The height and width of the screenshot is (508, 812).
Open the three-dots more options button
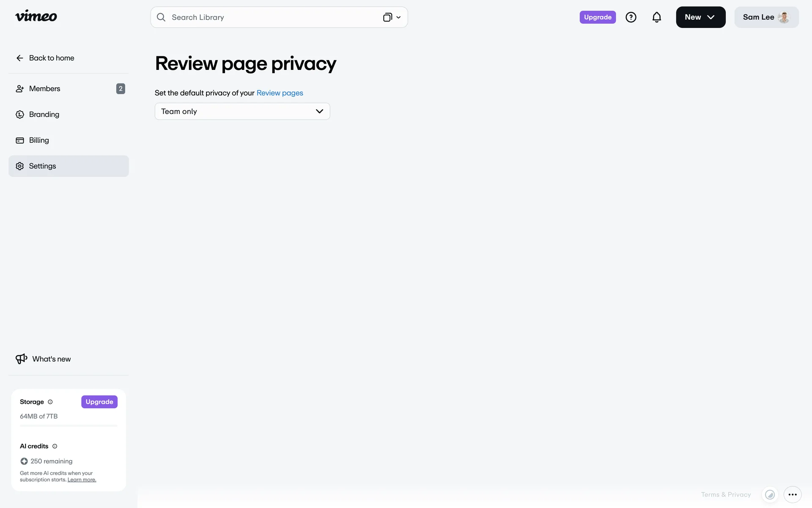tap(792, 494)
